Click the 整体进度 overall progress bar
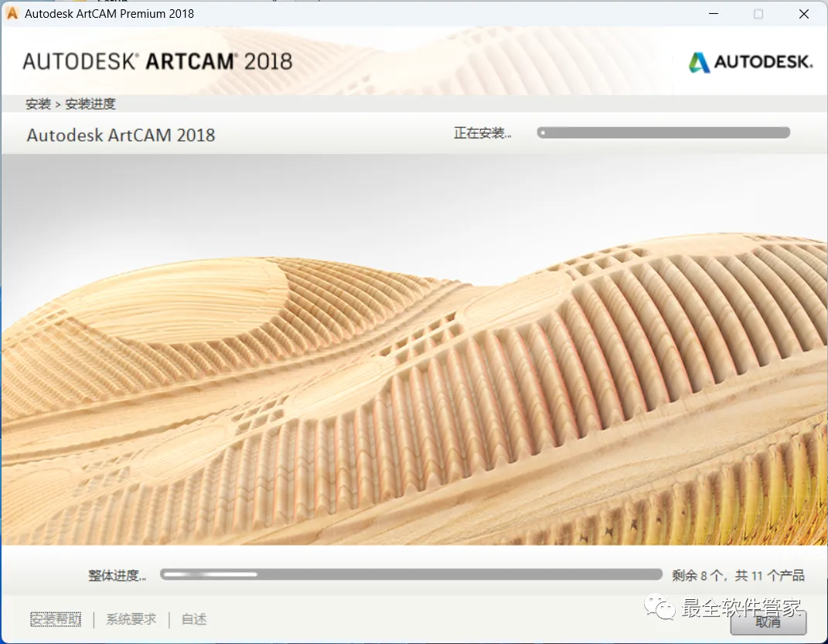 [x=411, y=574]
